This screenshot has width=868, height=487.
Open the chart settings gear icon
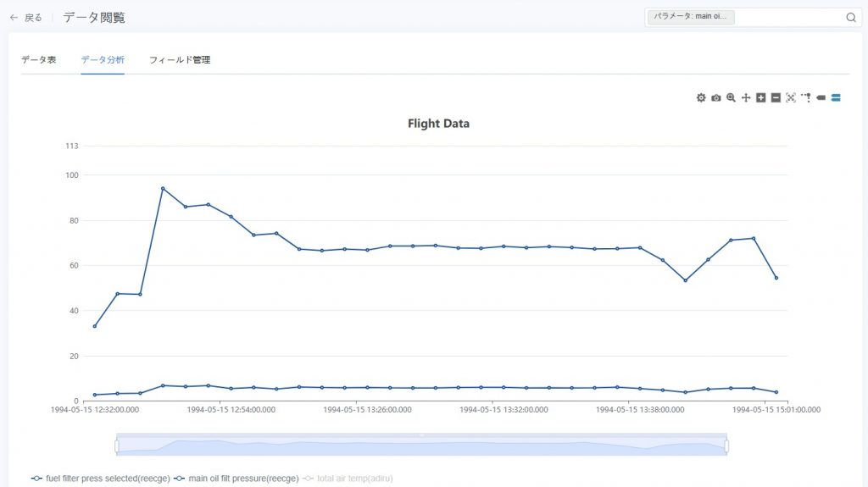coord(701,98)
